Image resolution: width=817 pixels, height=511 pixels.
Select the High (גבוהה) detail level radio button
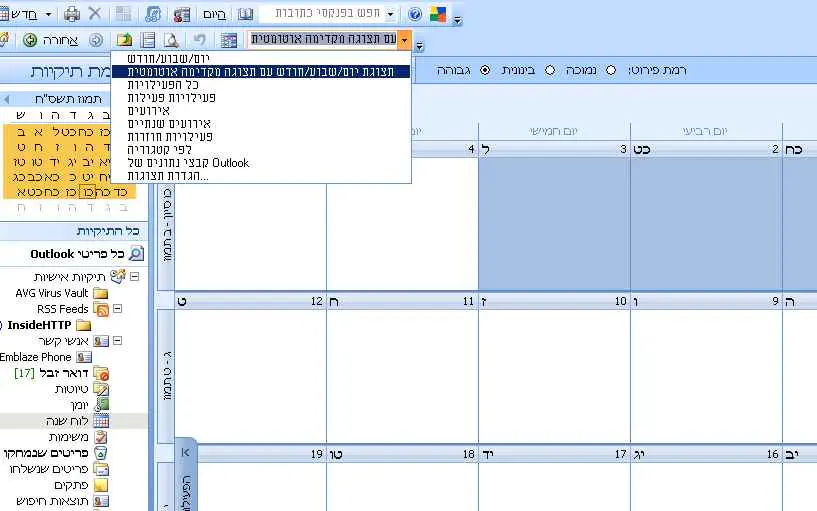486,71
